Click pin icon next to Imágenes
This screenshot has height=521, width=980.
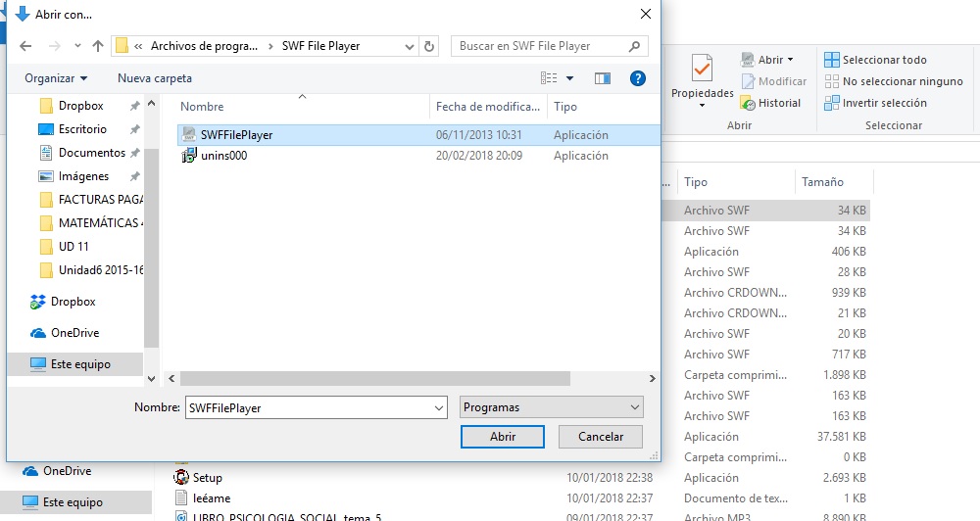tap(134, 177)
